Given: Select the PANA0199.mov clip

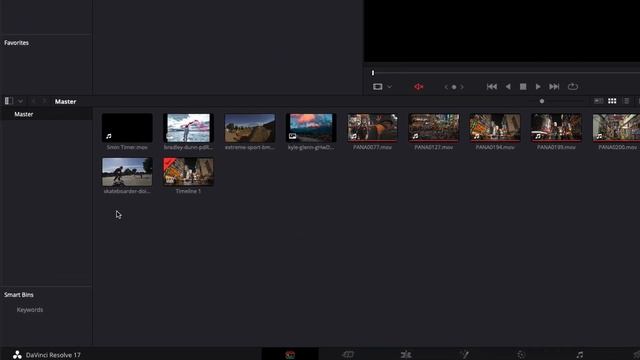Looking at the screenshot, I should click(556, 128).
